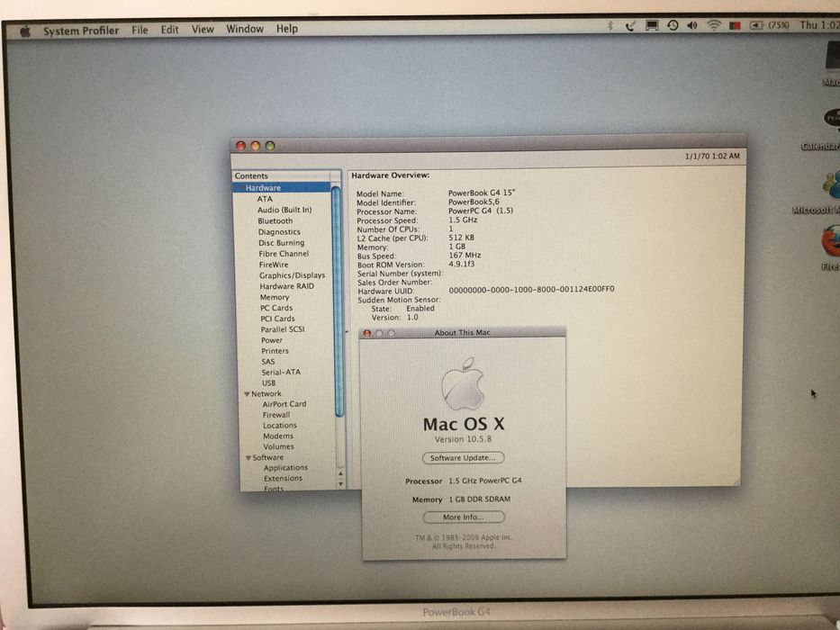Select ATA in the Contents list
Image resolution: width=840 pixels, height=630 pixels.
tap(265, 199)
